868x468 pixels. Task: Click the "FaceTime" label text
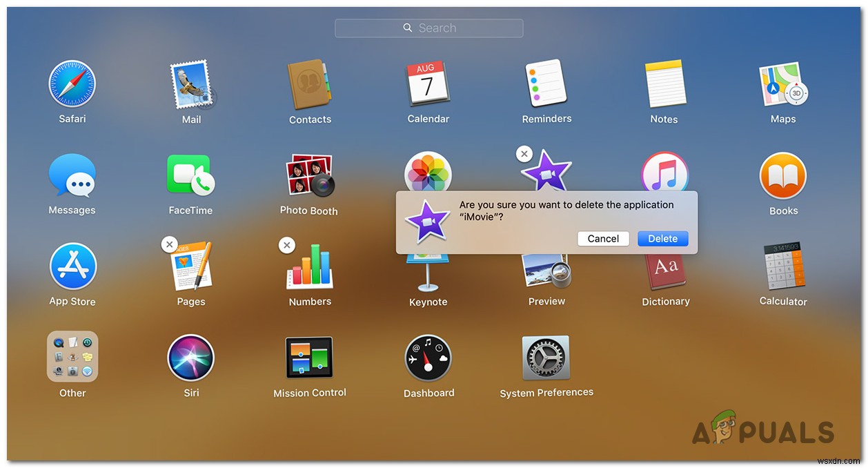click(x=191, y=211)
